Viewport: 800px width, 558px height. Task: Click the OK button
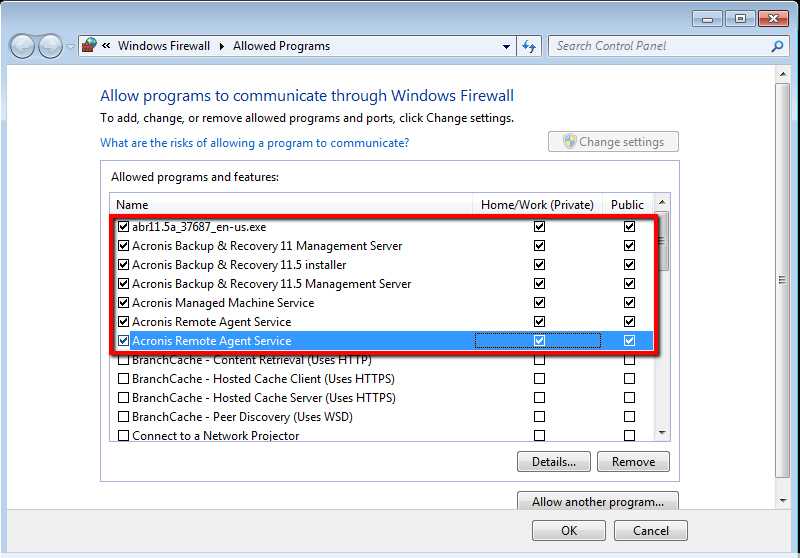(x=569, y=530)
